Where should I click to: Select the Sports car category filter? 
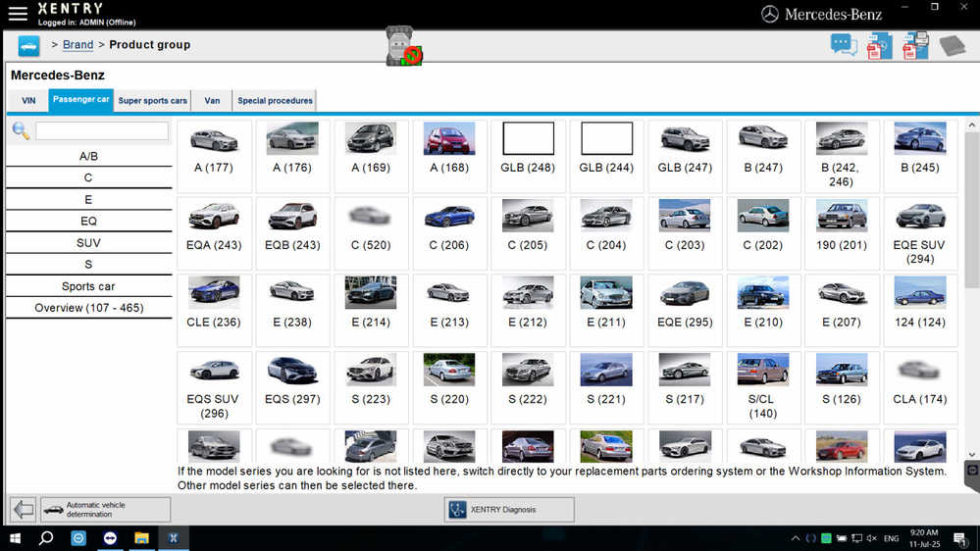tap(88, 286)
